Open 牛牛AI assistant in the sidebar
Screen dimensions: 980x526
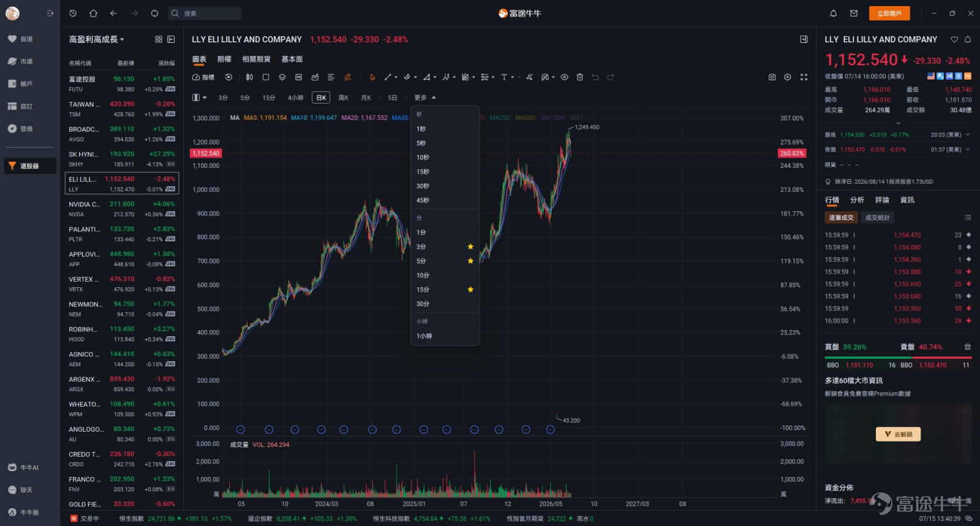(x=23, y=467)
